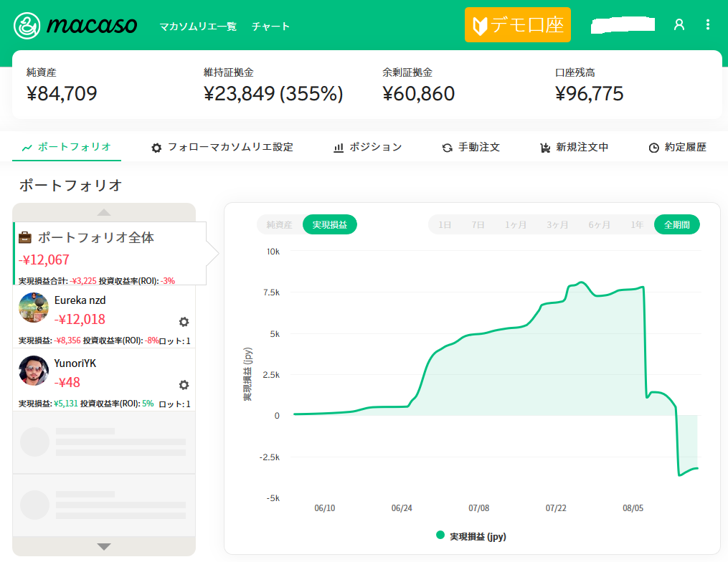The width and height of the screenshot is (728, 562).
Task: Set chart range to 1ヶ月
Action: [515, 224]
